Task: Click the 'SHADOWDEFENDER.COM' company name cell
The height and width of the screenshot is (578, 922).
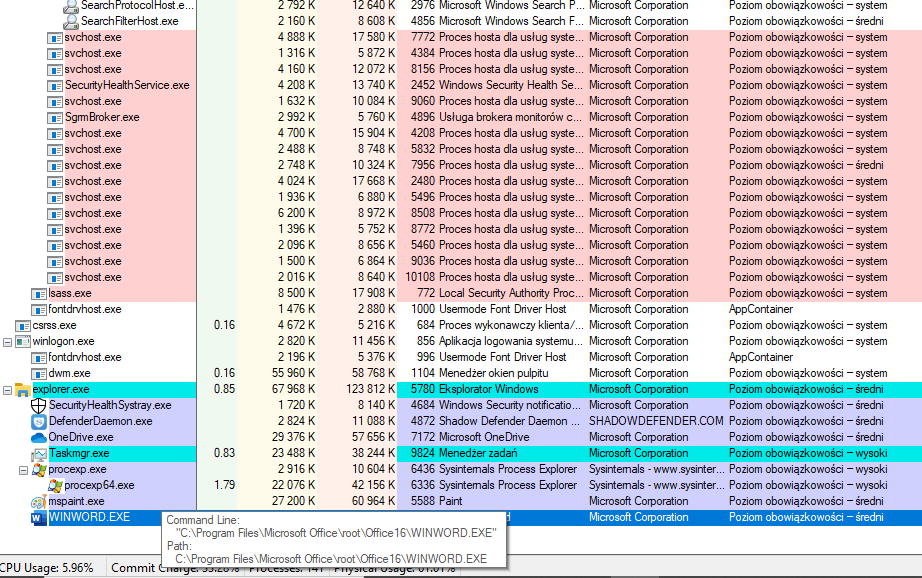Action: click(656, 421)
